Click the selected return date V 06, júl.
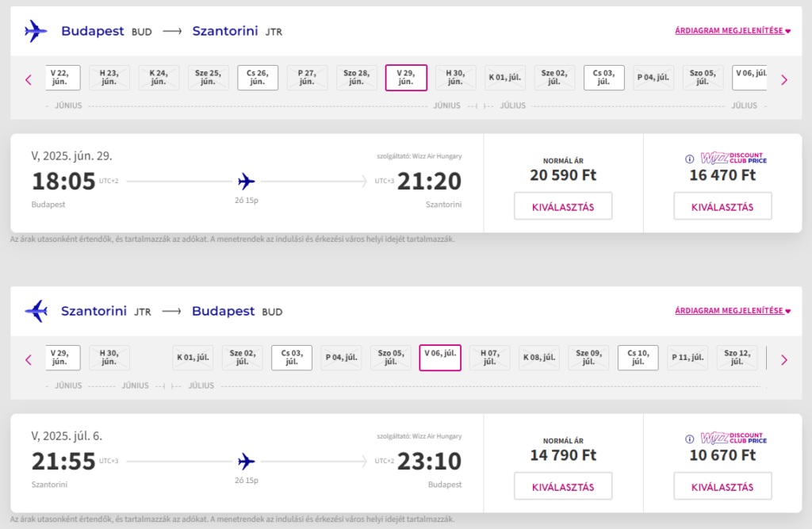This screenshot has height=529, width=812. (440, 358)
